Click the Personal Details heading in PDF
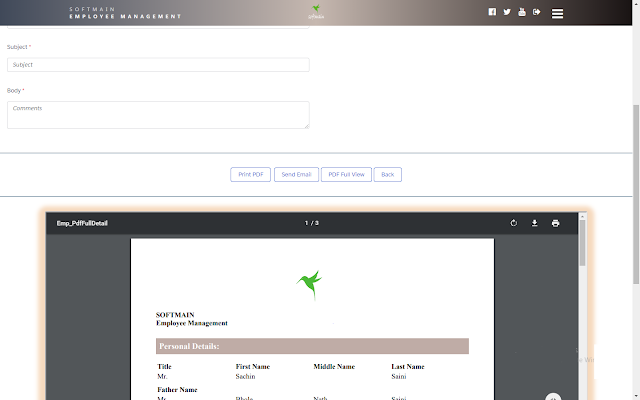Screen dimensions: 640x400 pos(189,346)
